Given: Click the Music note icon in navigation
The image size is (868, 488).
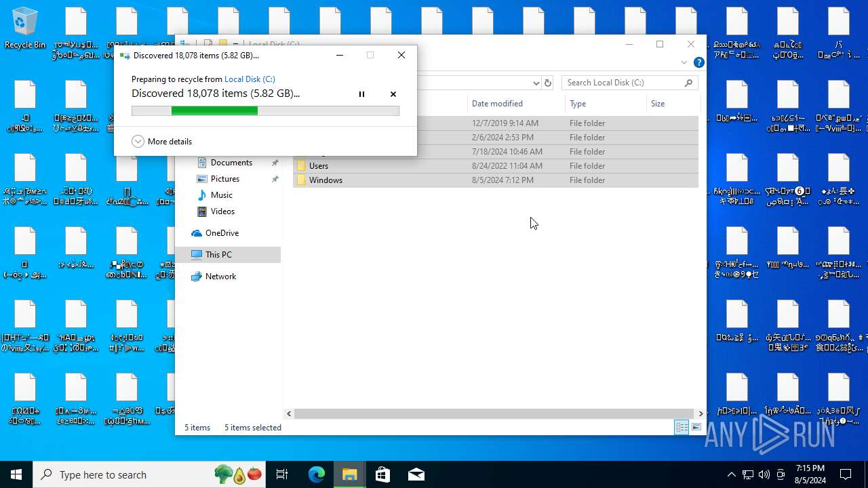Looking at the screenshot, I should coord(201,195).
